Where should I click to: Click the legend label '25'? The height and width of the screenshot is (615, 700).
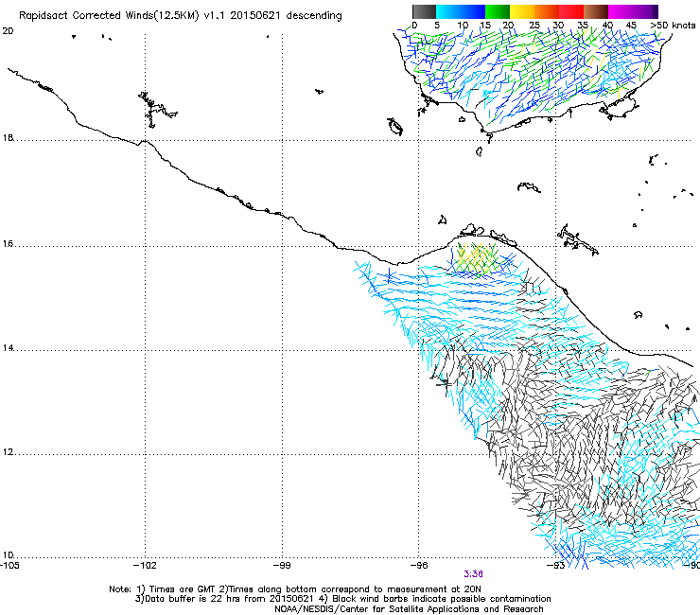534,26
